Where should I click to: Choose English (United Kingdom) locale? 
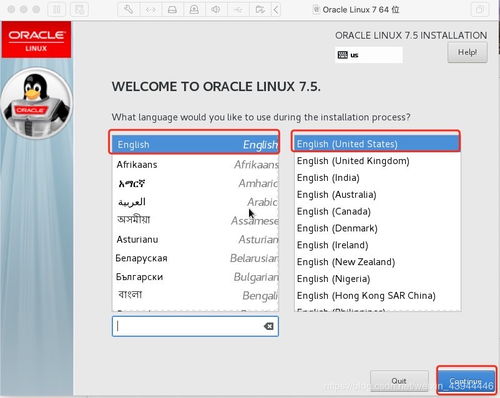378,161
